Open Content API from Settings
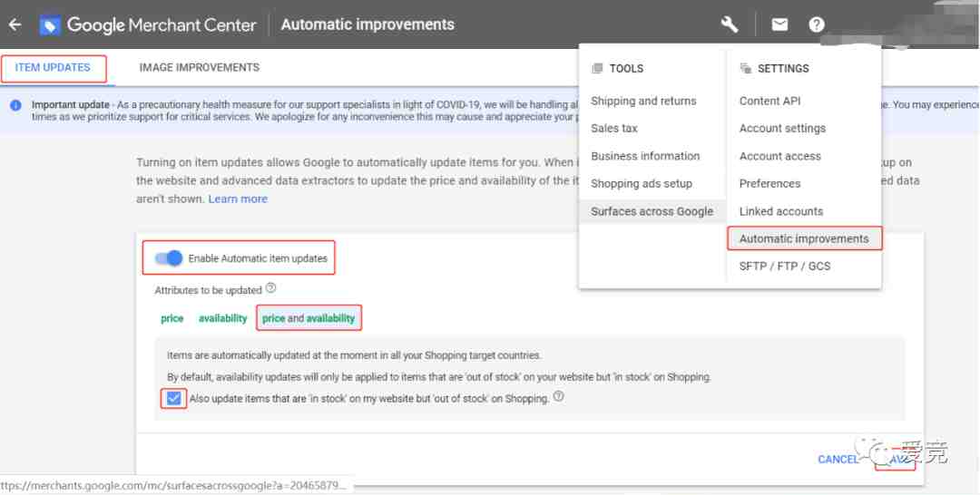980x495 pixels. [x=770, y=102]
